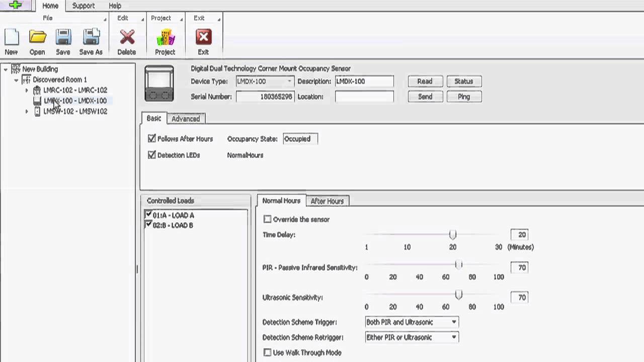Open the Support ribbon tab
The height and width of the screenshot is (362, 644).
click(x=83, y=6)
